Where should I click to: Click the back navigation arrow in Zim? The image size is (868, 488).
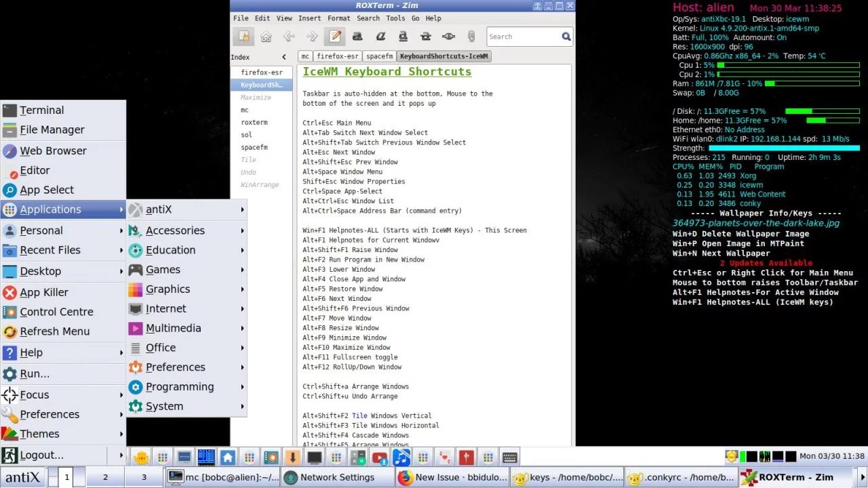(x=289, y=37)
